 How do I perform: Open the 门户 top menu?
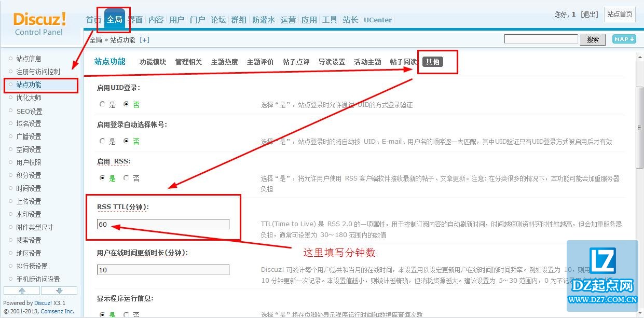point(198,20)
